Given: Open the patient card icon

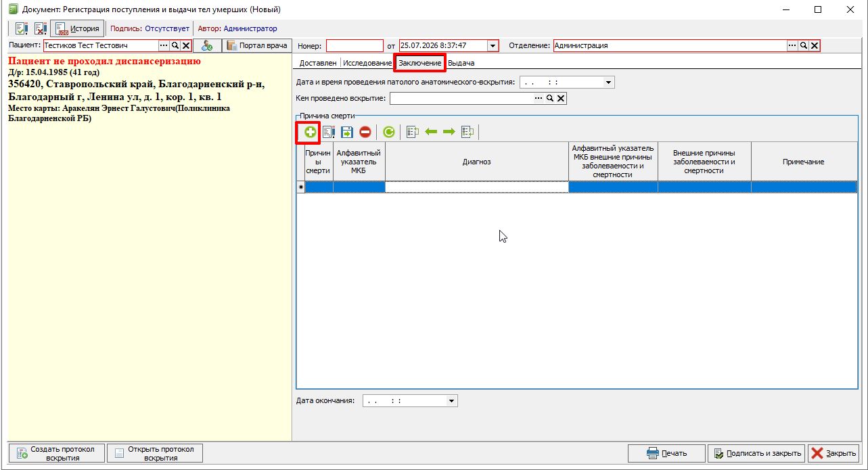Looking at the screenshot, I should pos(208,46).
